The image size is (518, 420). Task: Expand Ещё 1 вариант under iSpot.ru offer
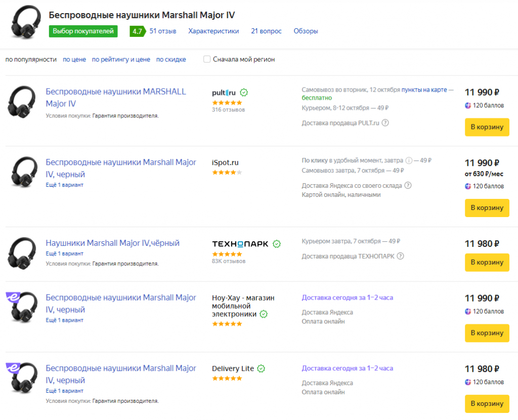click(x=64, y=185)
